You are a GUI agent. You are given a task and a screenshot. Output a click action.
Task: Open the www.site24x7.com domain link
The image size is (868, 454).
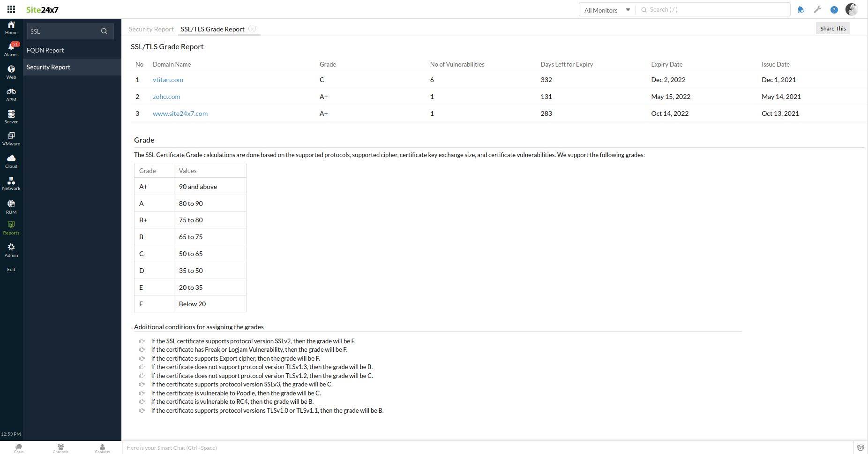tap(180, 113)
